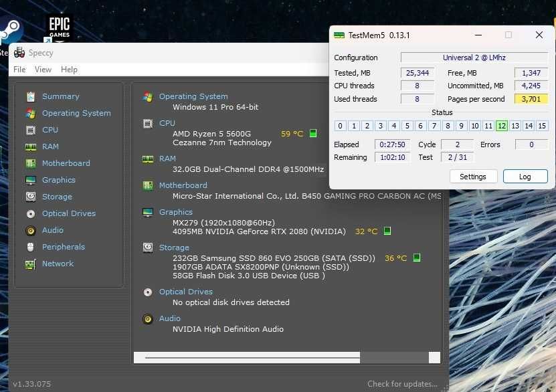The height and width of the screenshot is (392, 556).
Task: Open the RAM sidebar entry
Action: point(50,146)
